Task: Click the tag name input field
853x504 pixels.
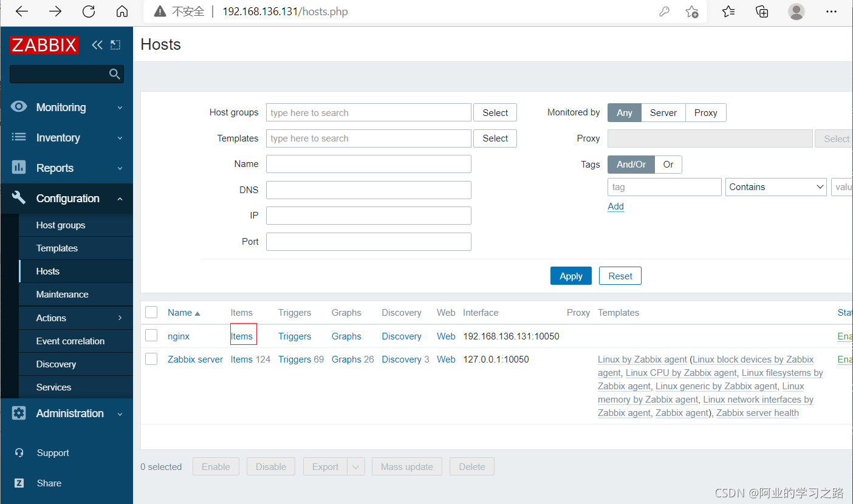Action: (665, 187)
